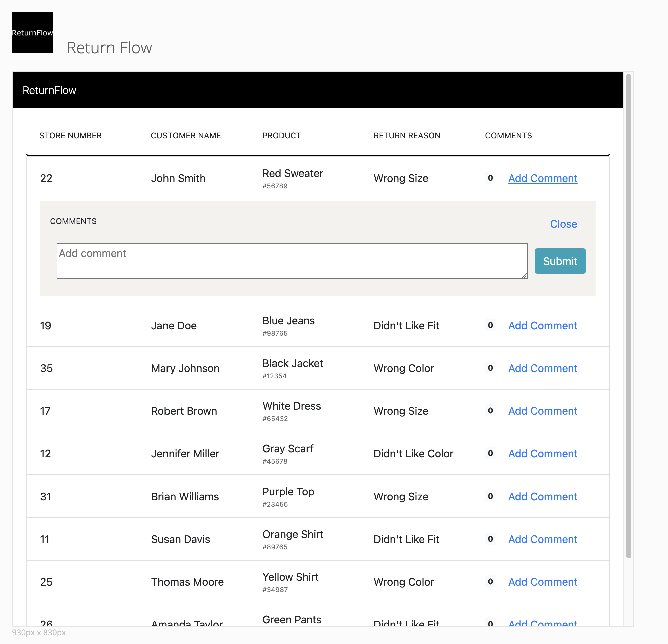Click the Customer Name column header
This screenshot has width=668, height=644.
pyautogui.click(x=186, y=135)
